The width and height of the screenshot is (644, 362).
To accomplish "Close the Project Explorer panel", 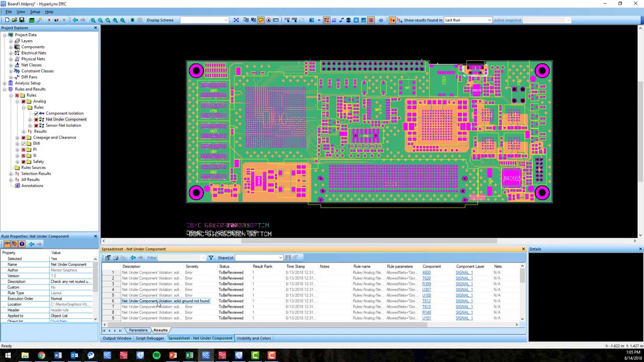I will point(96,28).
